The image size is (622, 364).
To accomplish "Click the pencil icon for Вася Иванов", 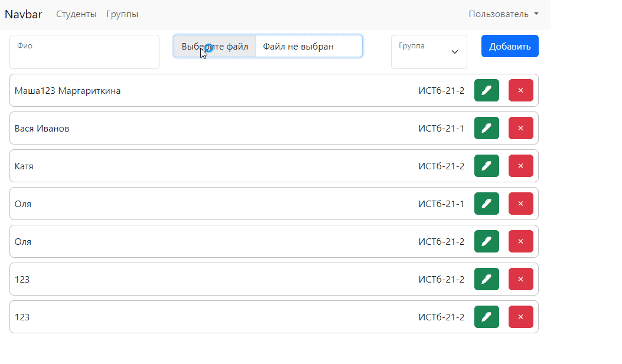I will [x=486, y=128].
